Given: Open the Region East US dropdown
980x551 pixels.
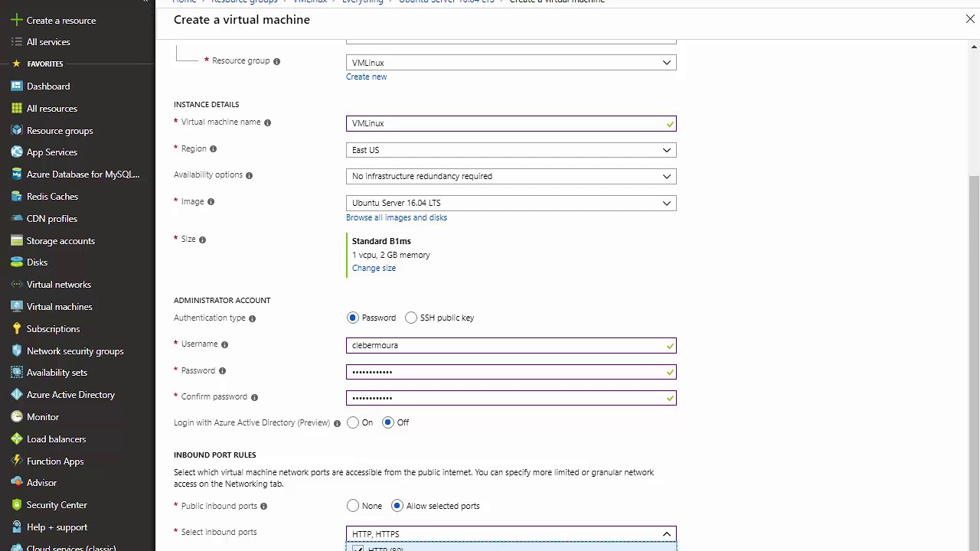Looking at the screenshot, I should point(511,150).
